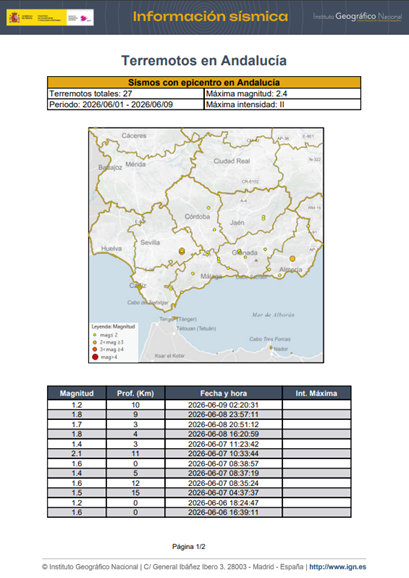
Task: Select the date '2026-06-07 08:37:19'
Action: (x=223, y=473)
